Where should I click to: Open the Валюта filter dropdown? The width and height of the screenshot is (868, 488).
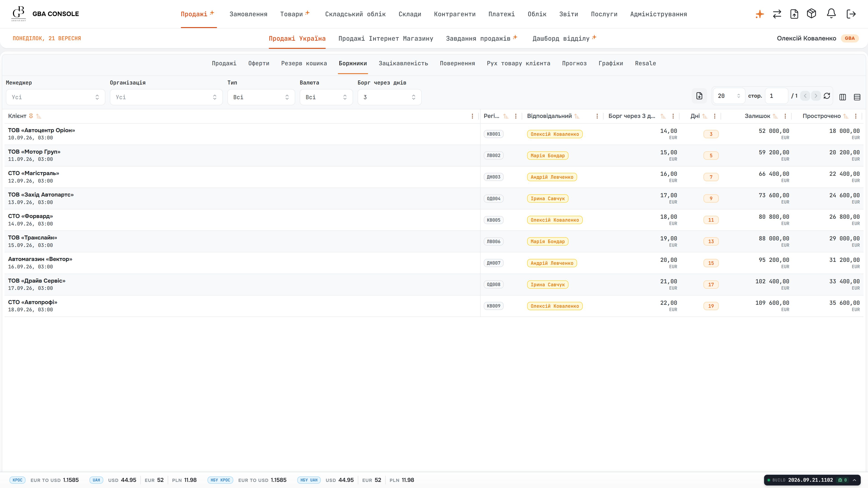click(x=326, y=97)
